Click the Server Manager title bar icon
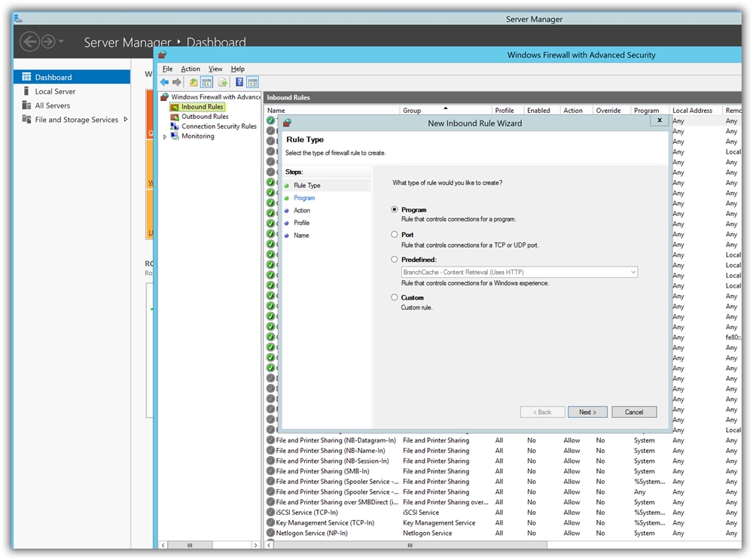The height and width of the screenshot is (560, 753). [x=18, y=18]
